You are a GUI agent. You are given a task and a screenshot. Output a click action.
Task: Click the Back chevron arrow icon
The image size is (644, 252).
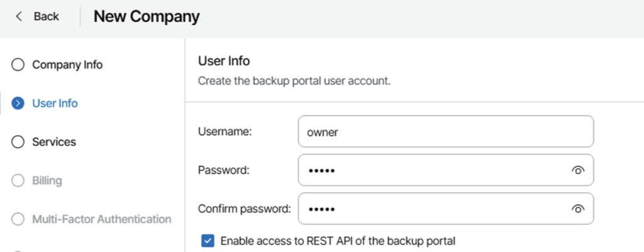coord(19,16)
